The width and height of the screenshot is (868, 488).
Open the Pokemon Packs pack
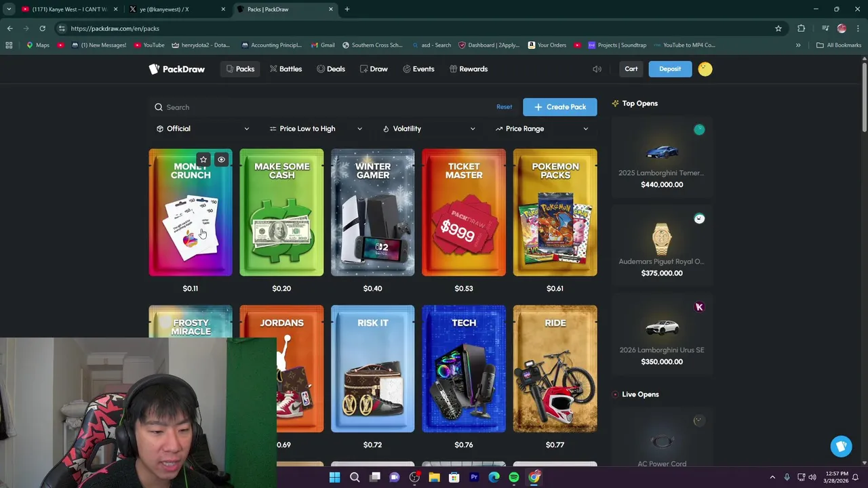point(555,213)
